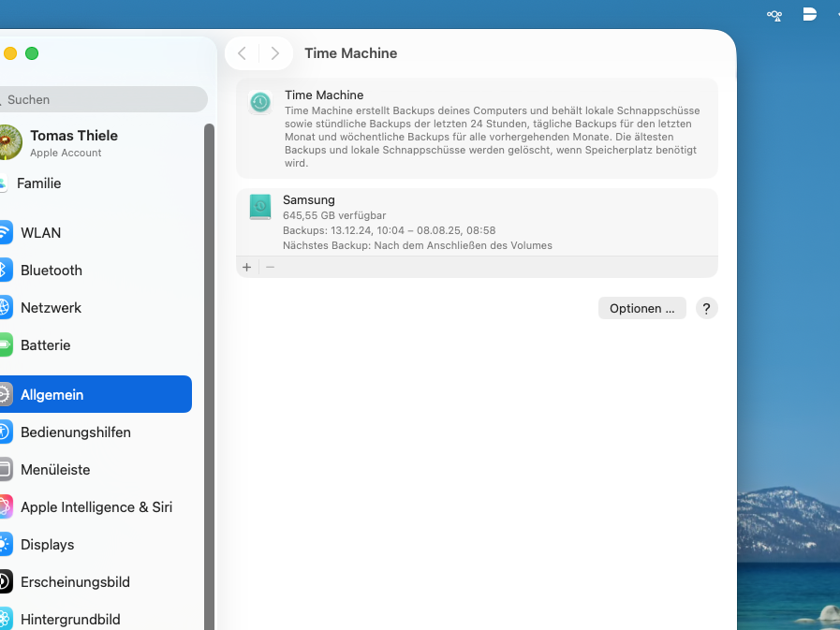Screen dimensions: 840x630
Task: Add a backup volume with plus button
Action: point(247,267)
